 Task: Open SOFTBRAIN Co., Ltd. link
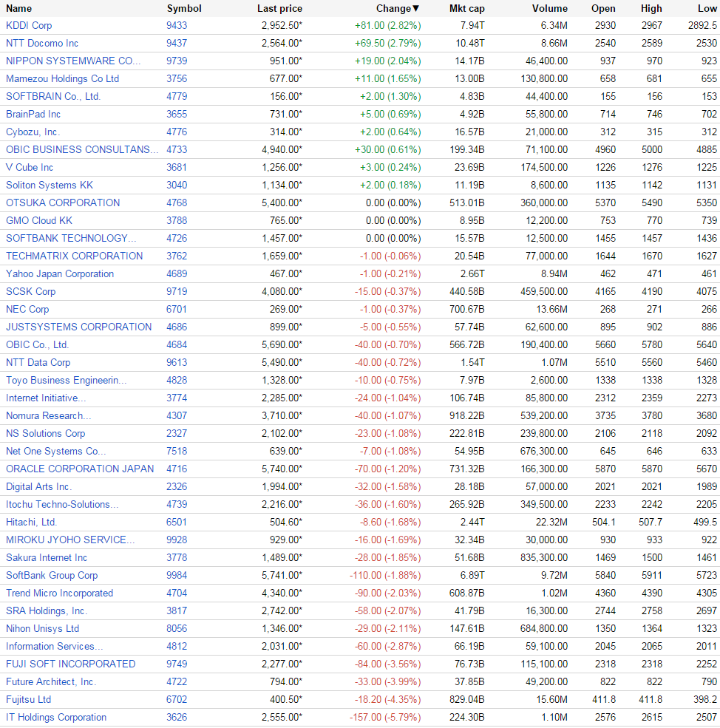tap(53, 96)
